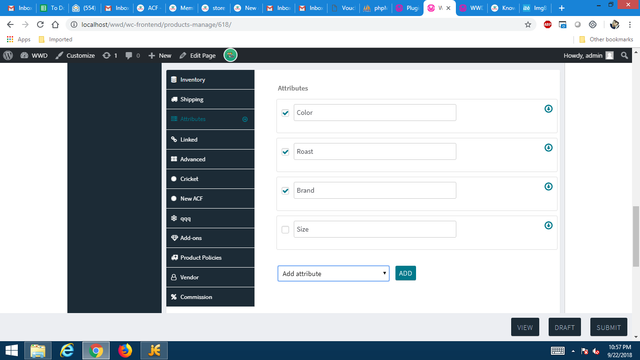Image resolution: width=640 pixels, height=360 pixels.
Task: Open the Windows Start menu
Action: (11, 350)
